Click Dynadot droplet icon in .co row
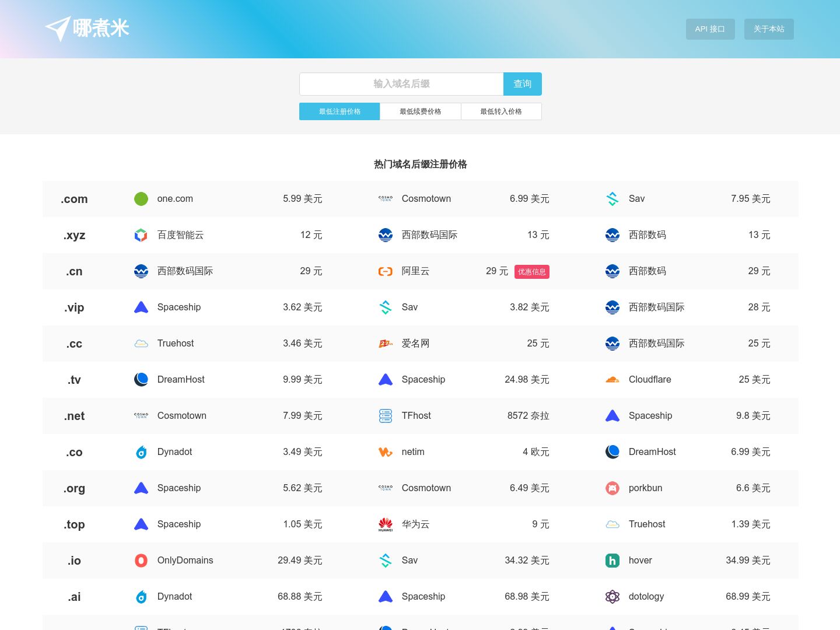The image size is (840, 630). click(x=141, y=452)
